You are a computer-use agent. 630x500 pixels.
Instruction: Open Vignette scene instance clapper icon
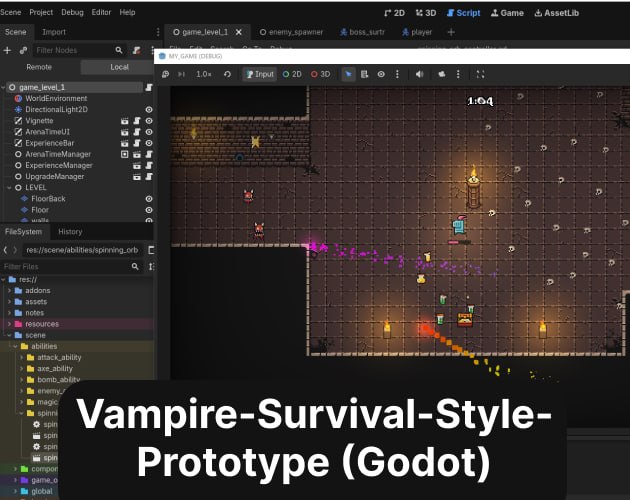[125, 121]
